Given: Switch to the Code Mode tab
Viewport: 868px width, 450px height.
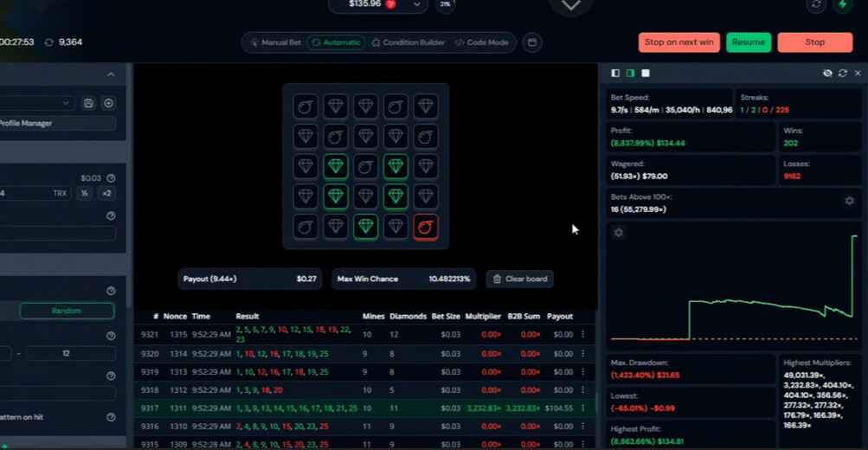Looking at the screenshot, I should (481, 42).
